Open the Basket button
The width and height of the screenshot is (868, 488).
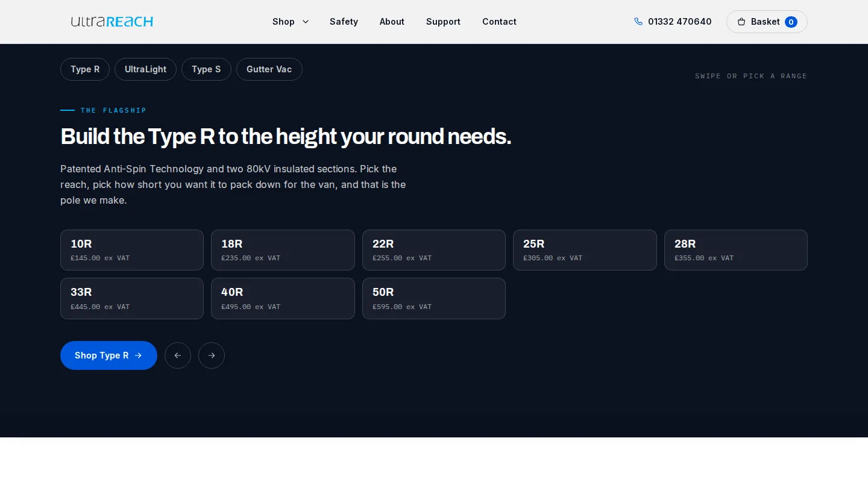point(767,22)
